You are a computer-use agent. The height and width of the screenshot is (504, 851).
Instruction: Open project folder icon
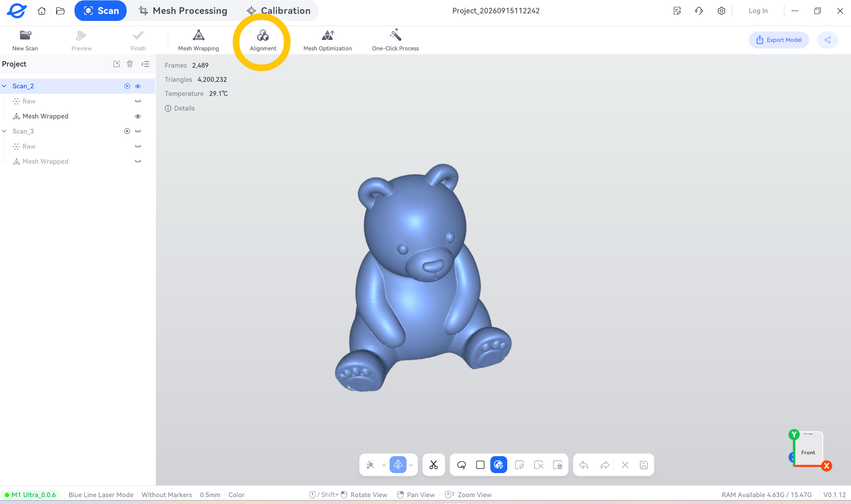coord(60,11)
